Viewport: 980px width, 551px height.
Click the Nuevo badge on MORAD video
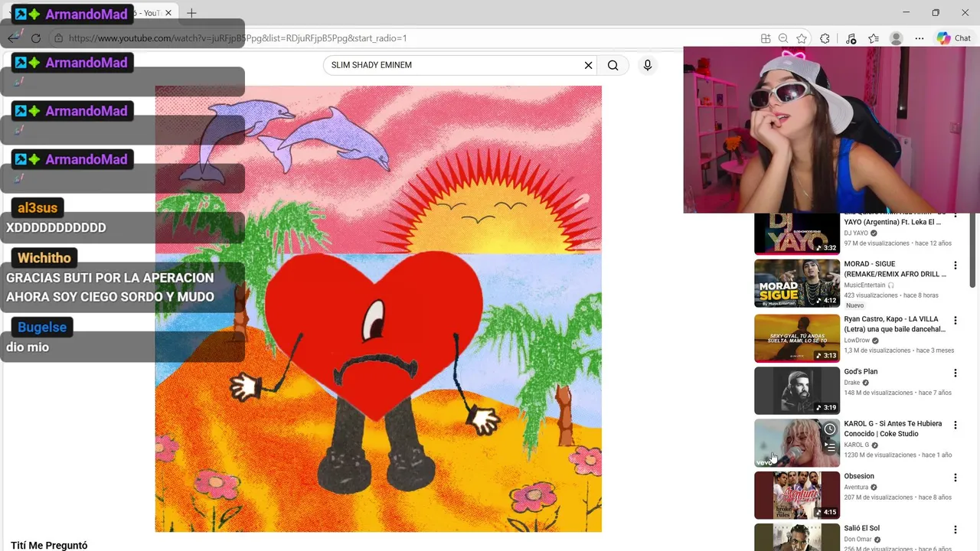click(x=854, y=305)
